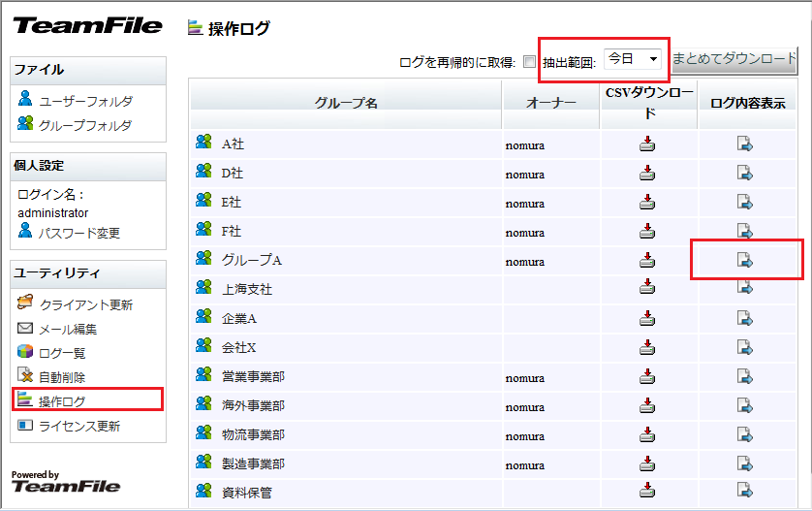This screenshot has width=812, height=511.
Task: Download CSV log for 資料保管
Action: 647,490
